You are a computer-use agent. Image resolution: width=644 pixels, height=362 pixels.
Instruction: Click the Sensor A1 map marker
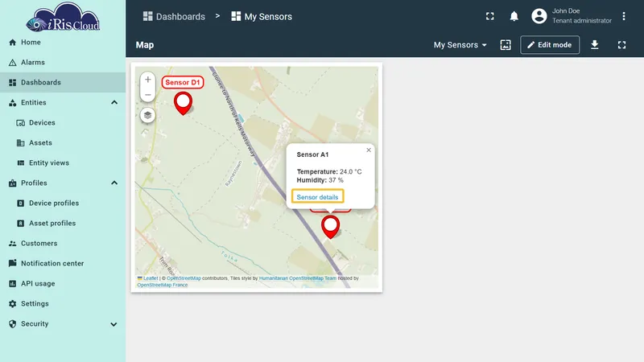[330, 227]
